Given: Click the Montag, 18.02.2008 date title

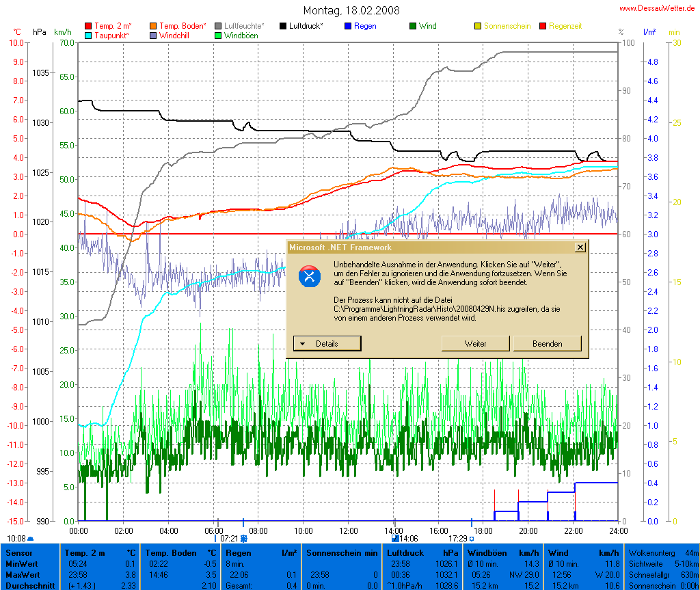Looking at the screenshot, I should (x=351, y=11).
